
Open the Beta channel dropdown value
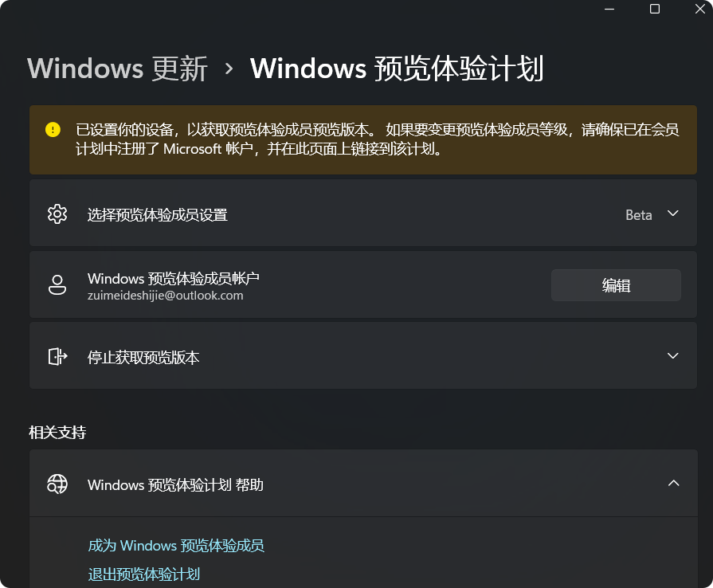pyautogui.click(x=638, y=214)
